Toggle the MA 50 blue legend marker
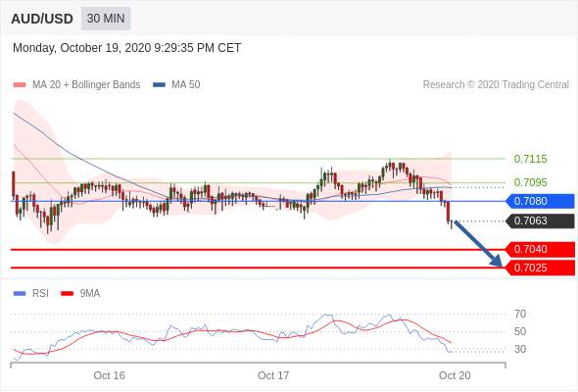Screen dimensions: 578x392 (159, 85)
